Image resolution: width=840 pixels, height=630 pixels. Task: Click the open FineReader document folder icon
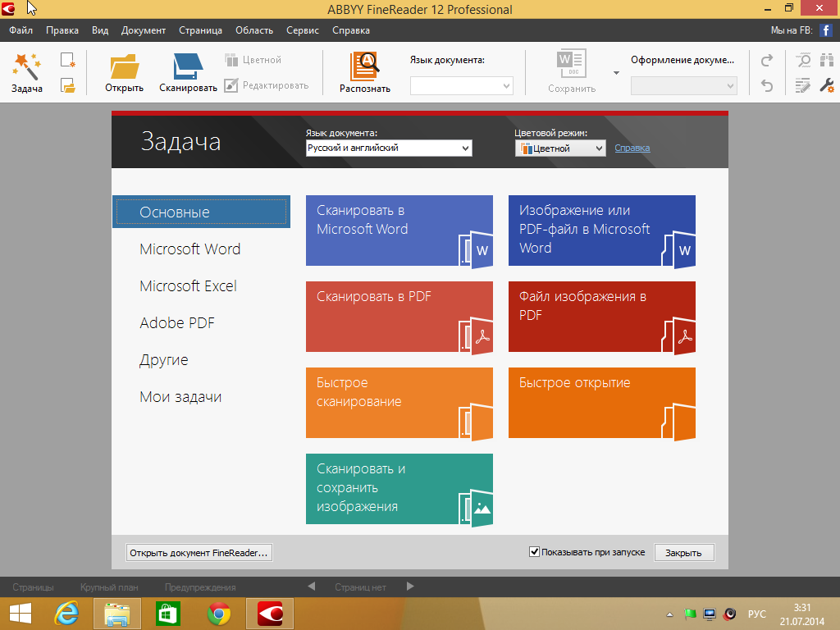(68, 85)
